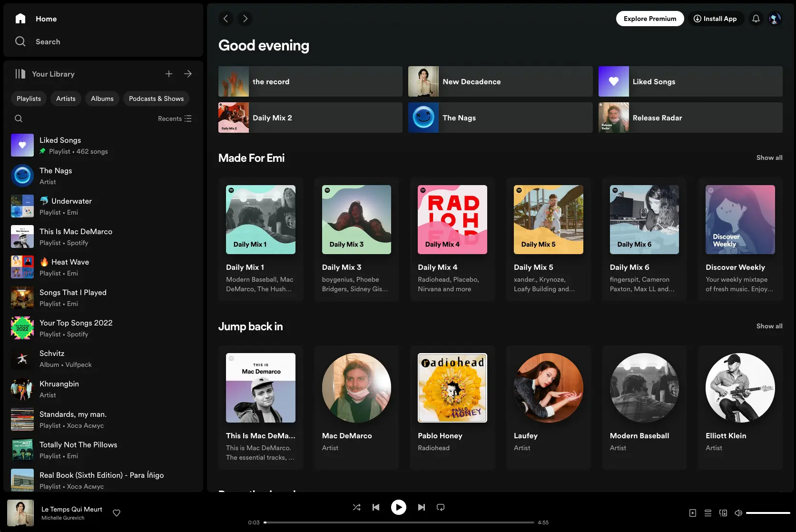796x532 pixels.
Task: Open Songs That I Played playlist
Action: click(x=103, y=297)
